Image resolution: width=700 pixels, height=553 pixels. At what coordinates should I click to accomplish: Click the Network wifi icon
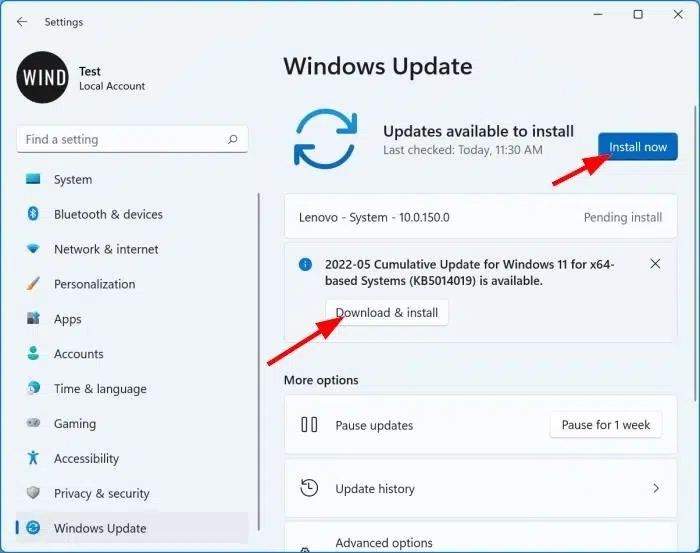coord(33,249)
